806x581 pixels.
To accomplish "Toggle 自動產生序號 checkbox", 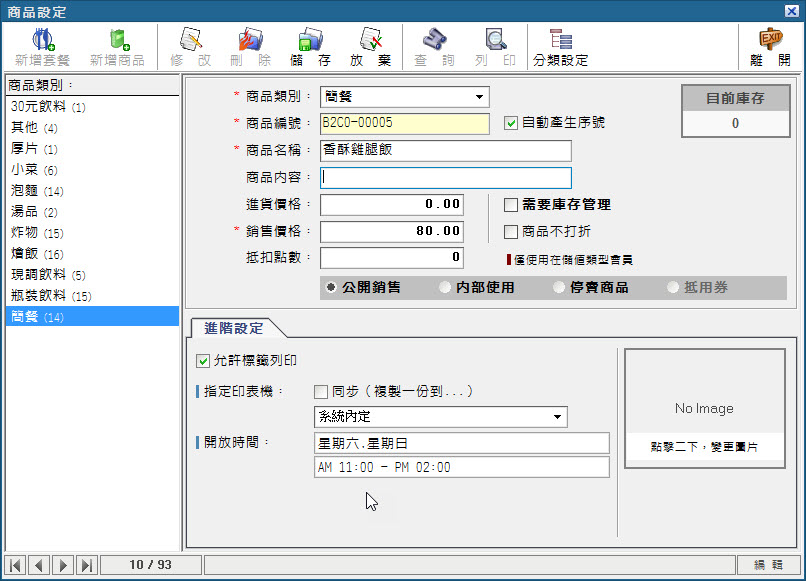I will (512, 123).
